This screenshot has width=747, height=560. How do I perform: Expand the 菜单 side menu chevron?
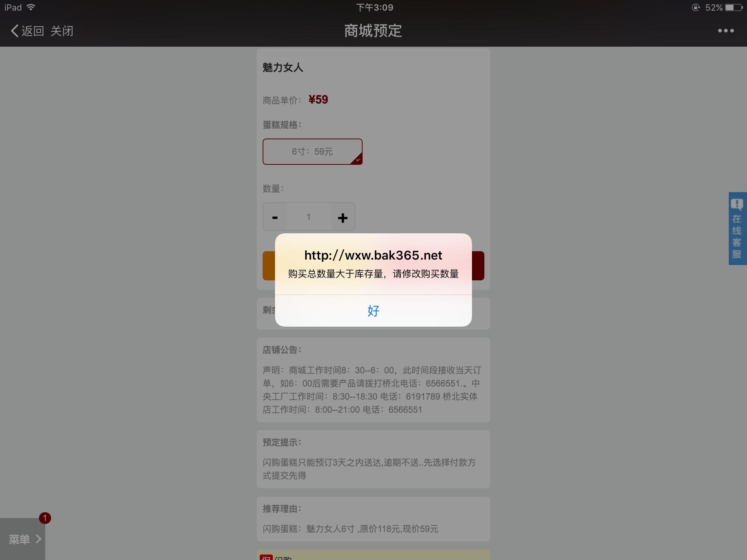tap(38, 539)
